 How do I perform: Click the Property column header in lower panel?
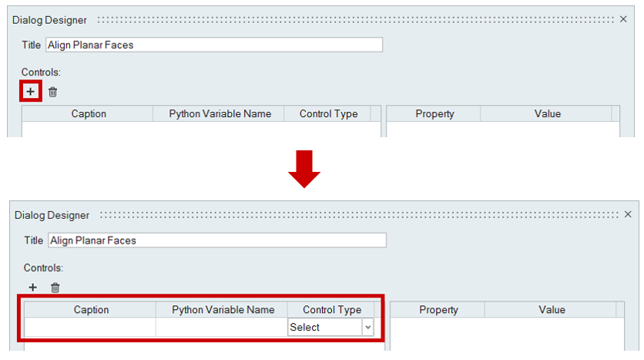438,310
